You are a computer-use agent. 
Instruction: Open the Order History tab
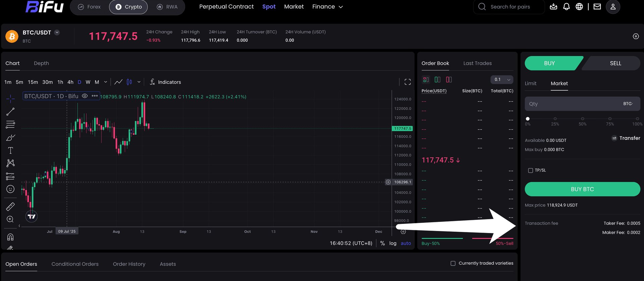(x=129, y=264)
